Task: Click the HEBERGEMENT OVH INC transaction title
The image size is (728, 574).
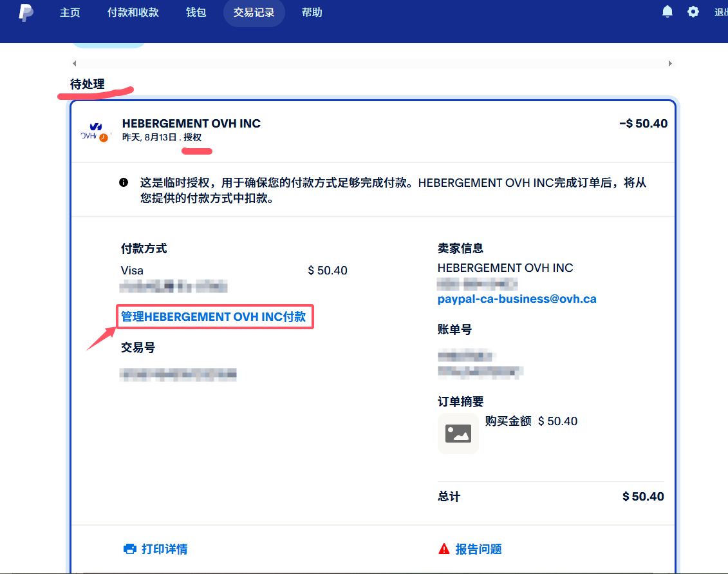Action: [191, 124]
